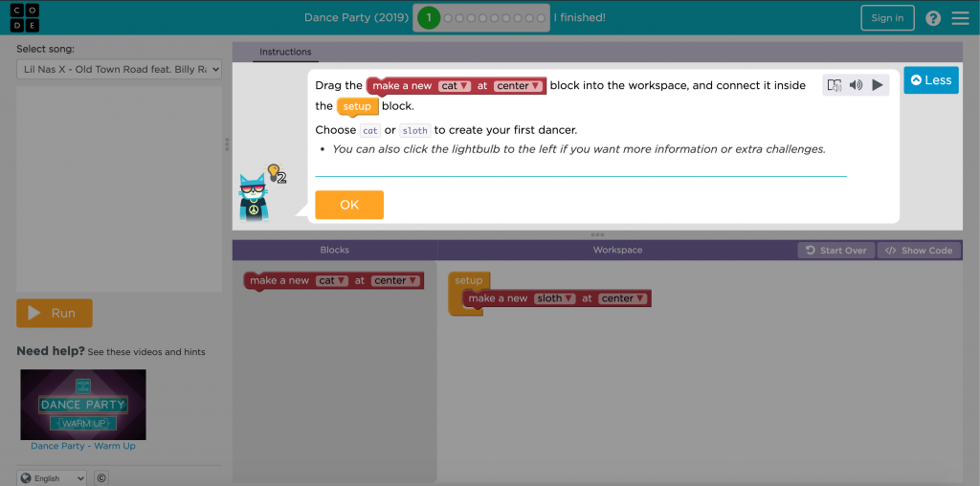Click the Workspace panel header
The image size is (980, 486).
click(x=617, y=250)
